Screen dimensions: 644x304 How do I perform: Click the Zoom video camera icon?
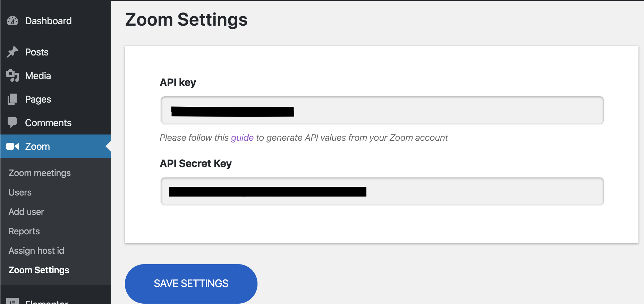pyautogui.click(x=12, y=146)
